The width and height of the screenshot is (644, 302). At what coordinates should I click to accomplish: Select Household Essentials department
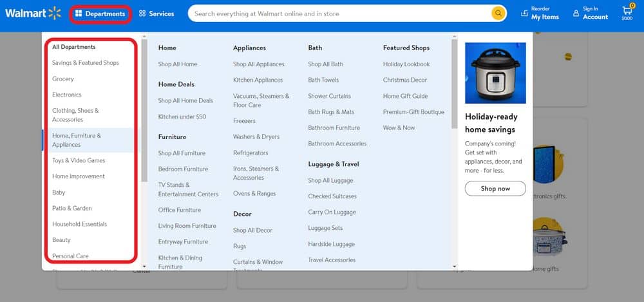80,224
